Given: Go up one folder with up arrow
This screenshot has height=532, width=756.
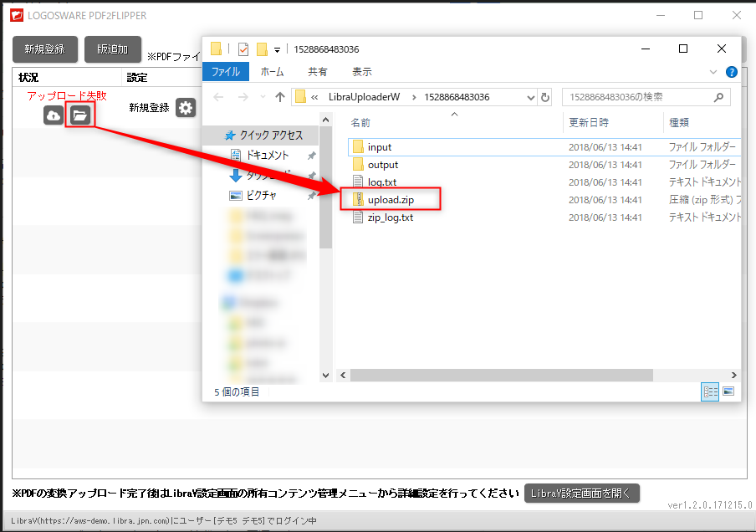Looking at the screenshot, I should click(x=280, y=97).
